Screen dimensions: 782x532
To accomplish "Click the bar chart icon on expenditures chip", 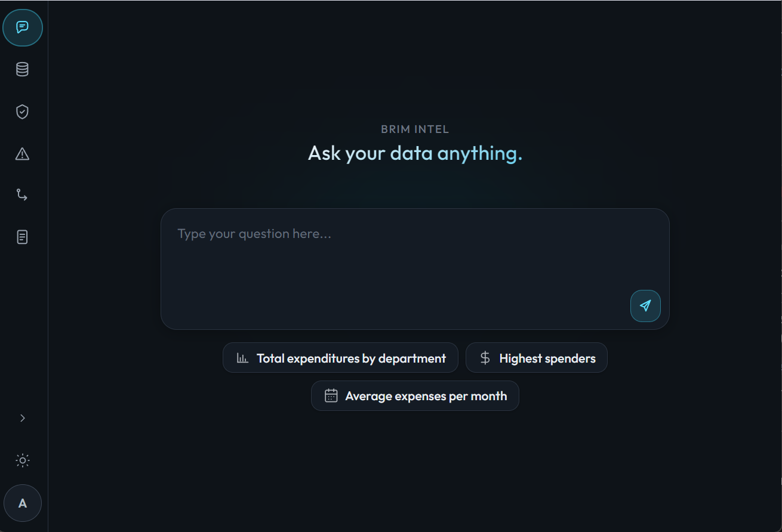I will (241, 357).
